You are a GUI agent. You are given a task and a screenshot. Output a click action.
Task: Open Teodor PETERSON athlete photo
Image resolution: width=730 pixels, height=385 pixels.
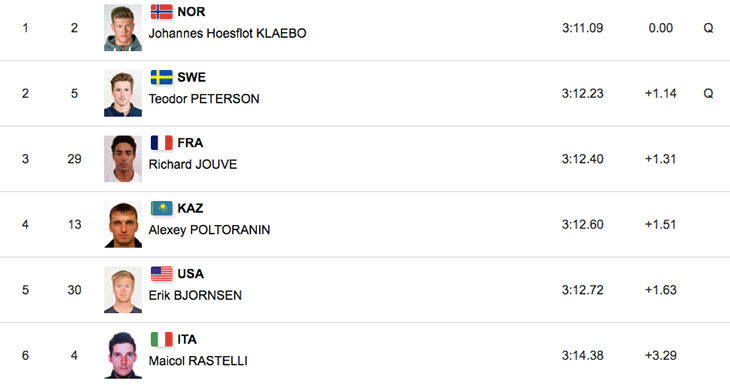[x=123, y=93]
